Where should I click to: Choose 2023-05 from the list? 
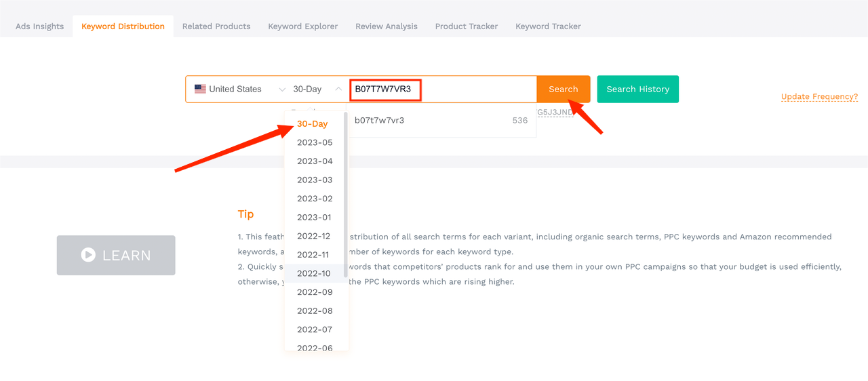pos(315,142)
